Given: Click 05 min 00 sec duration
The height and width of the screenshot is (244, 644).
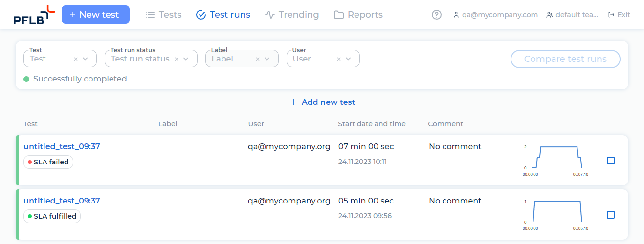Looking at the screenshot, I should point(366,201).
